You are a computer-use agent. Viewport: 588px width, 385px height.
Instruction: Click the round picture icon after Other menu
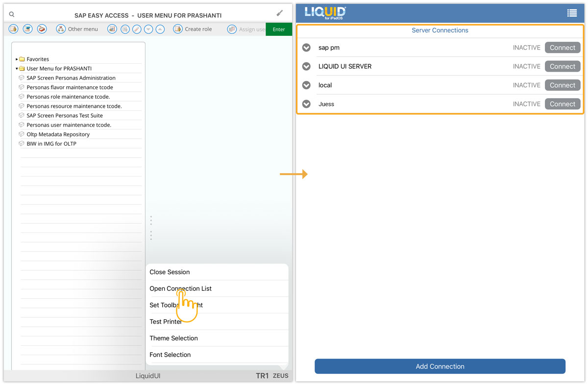pyautogui.click(x=112, y=29)
